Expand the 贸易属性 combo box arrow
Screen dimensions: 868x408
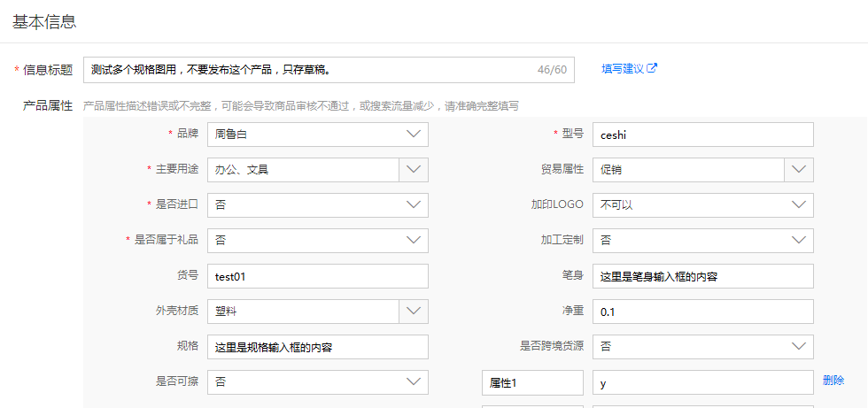(x=798, y=170)
